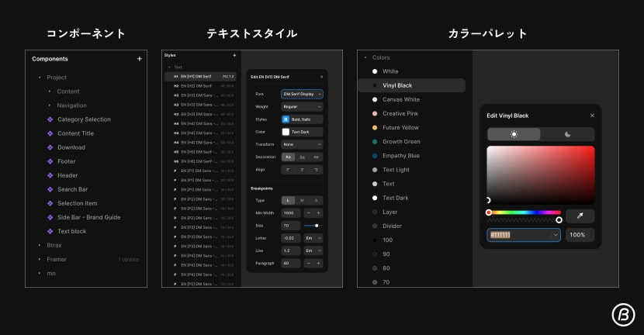Close the Edit Vinyl Black popup

tap(592, 116)
